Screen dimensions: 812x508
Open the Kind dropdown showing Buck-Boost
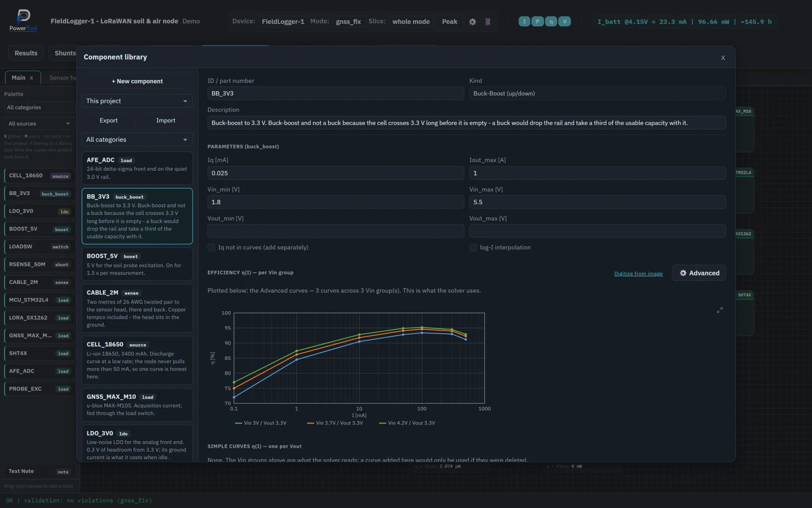pyautogui.click(x=598, y=93)
